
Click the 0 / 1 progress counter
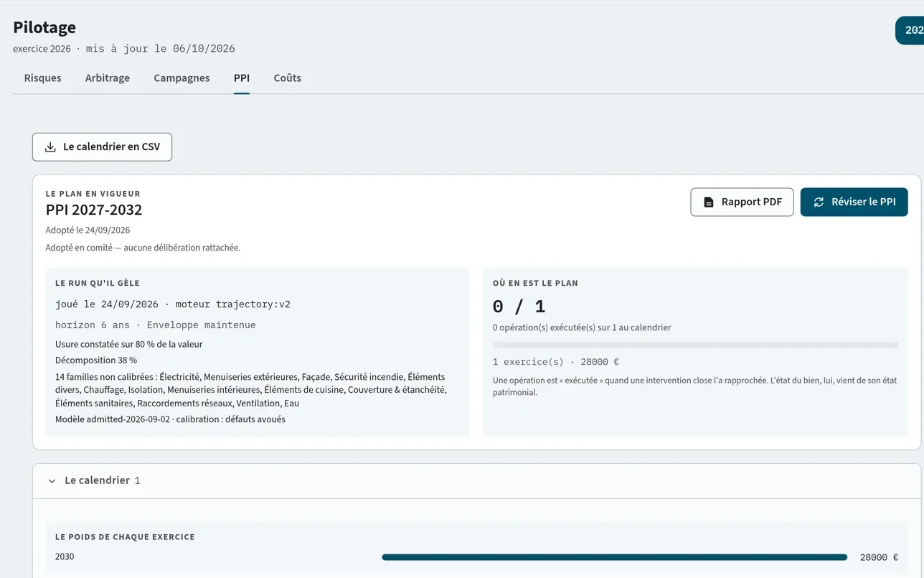519,307
